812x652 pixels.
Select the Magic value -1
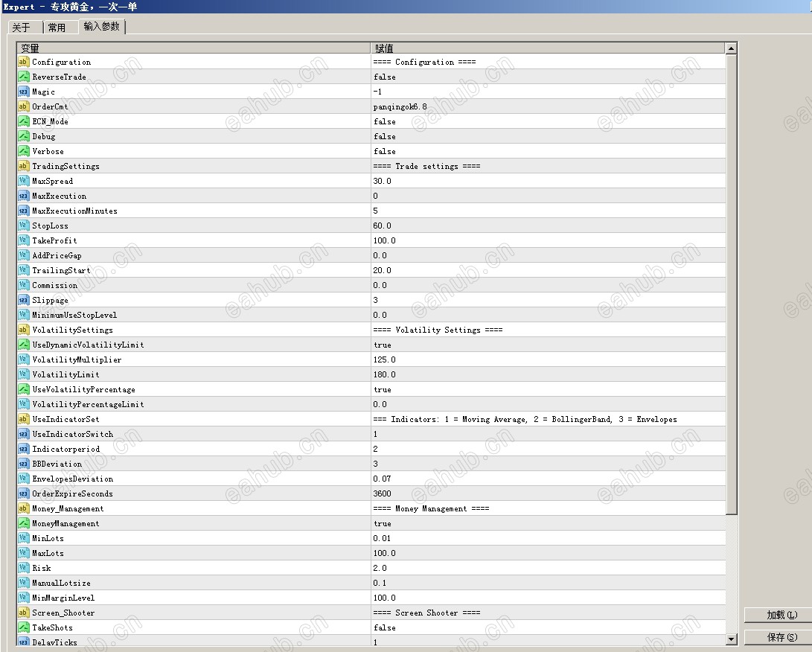(377, 92)
